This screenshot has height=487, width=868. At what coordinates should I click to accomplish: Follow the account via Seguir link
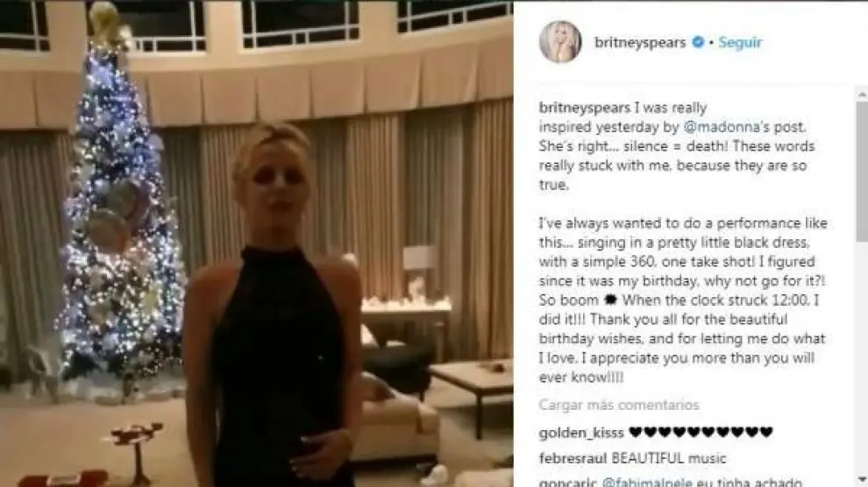[740, 43]
